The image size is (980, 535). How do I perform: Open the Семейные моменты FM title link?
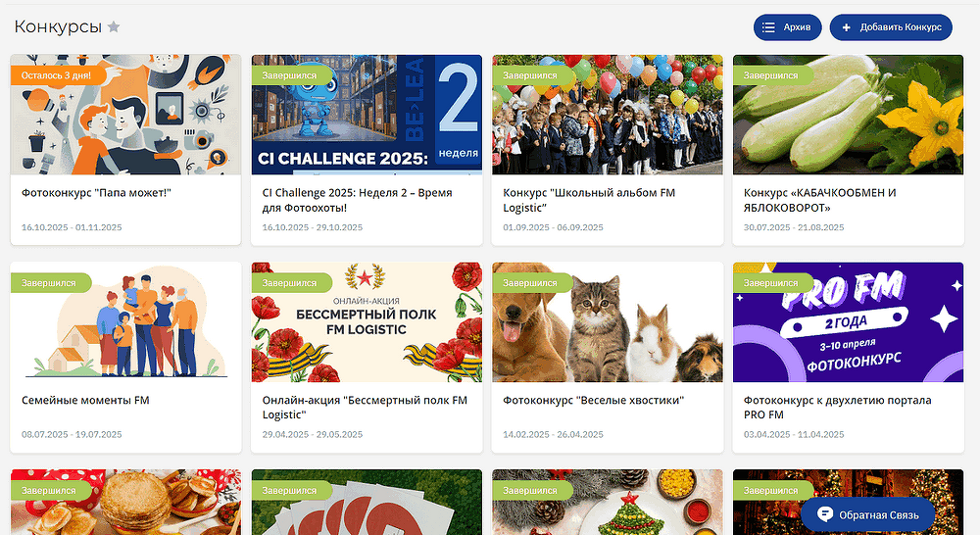click(85, 401)
